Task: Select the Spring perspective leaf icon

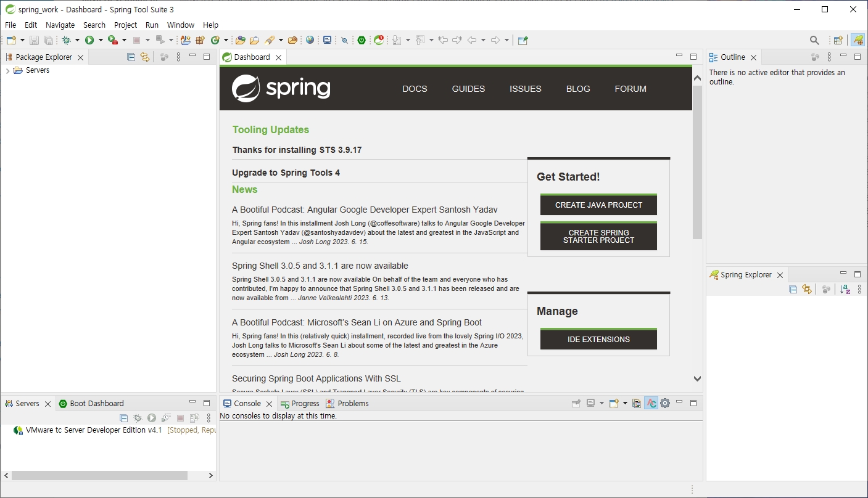Action: [858, 40]
